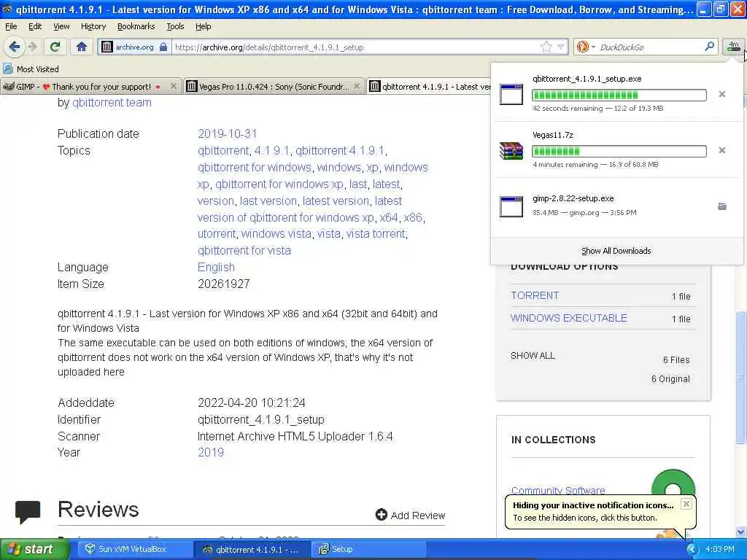Switch to Setup taskbar button
The height and width of the screenshot is (560, 747).
coord(370,550)
